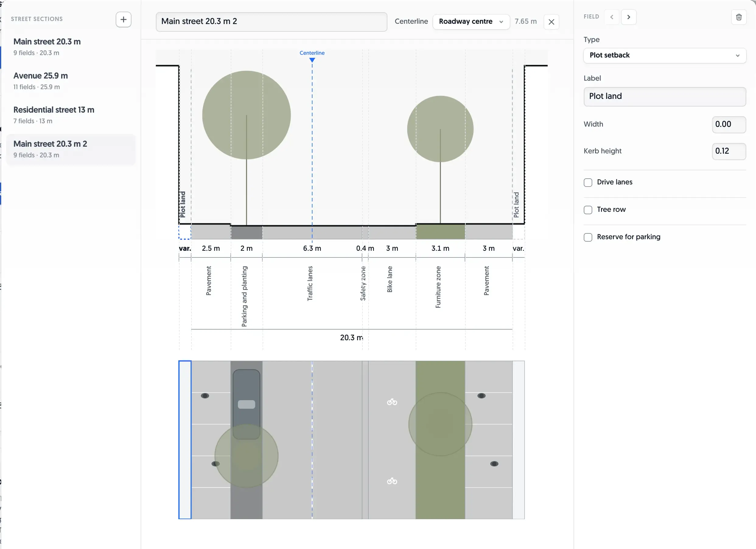Click the Kerb height value field

click(729, 151)
